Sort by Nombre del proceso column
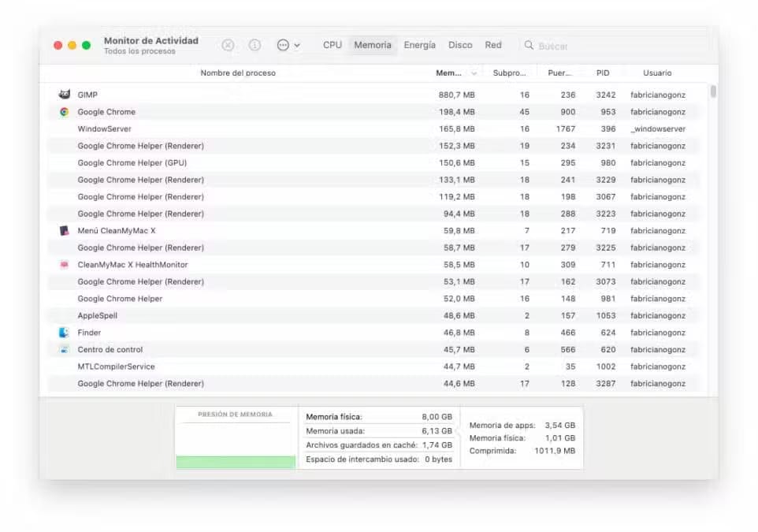This screenshot has height=532, width=758. [x=238, y=73]
